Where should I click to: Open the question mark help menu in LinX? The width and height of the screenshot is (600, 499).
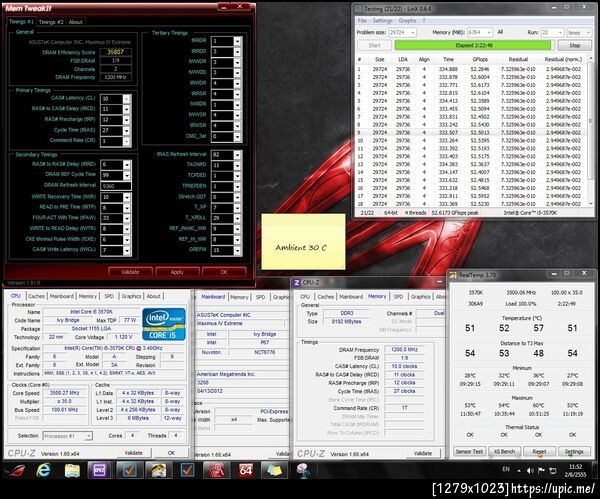pos(424,21)
